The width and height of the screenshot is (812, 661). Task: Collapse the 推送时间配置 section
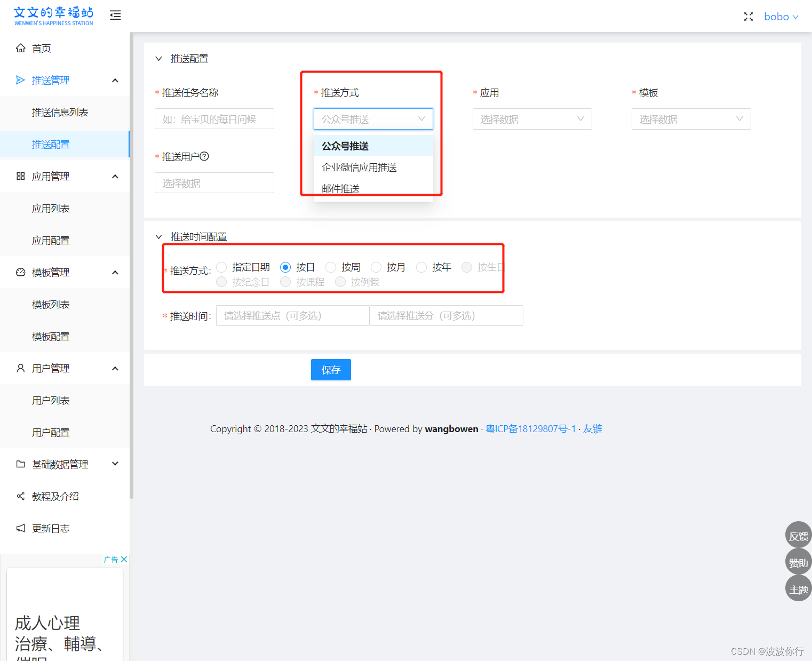tap(158, 236)
